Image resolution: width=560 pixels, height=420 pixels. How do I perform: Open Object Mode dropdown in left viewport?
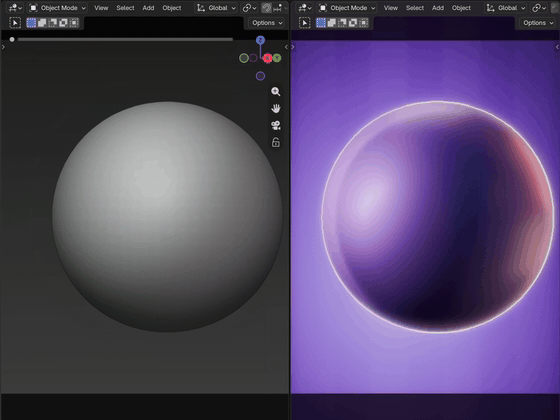coord(58,8)
